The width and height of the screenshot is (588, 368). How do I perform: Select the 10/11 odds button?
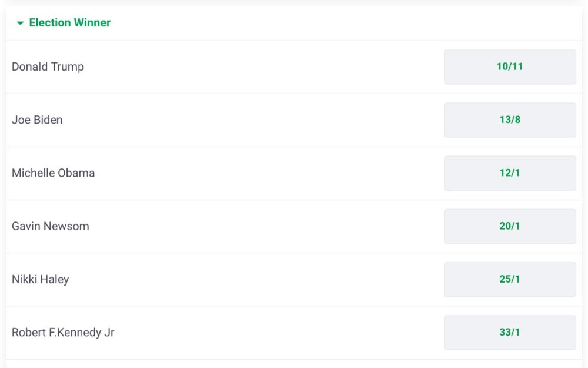click(510, 67)
